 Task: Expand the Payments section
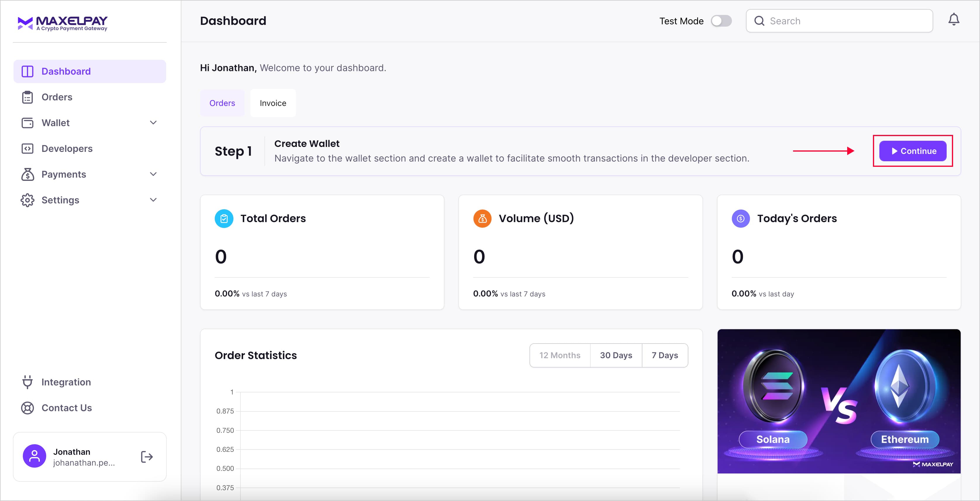point(153,174)
